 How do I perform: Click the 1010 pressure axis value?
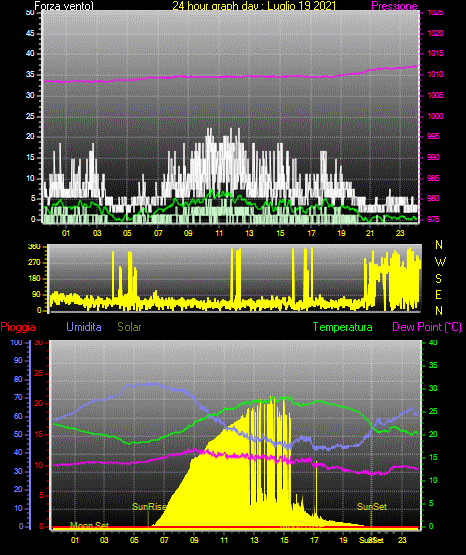click(x=435, y=74)
